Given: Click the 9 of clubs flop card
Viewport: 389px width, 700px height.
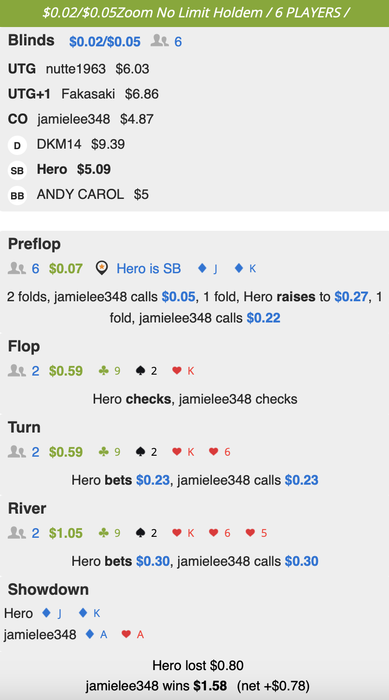Looking at the screenshot, I should click(x=110, y=371).
